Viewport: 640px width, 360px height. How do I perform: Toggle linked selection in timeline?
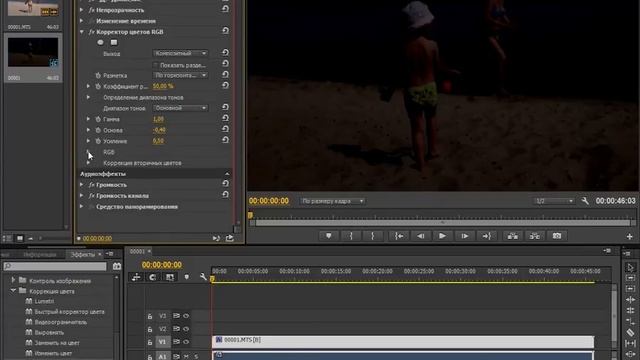[169, 277]
